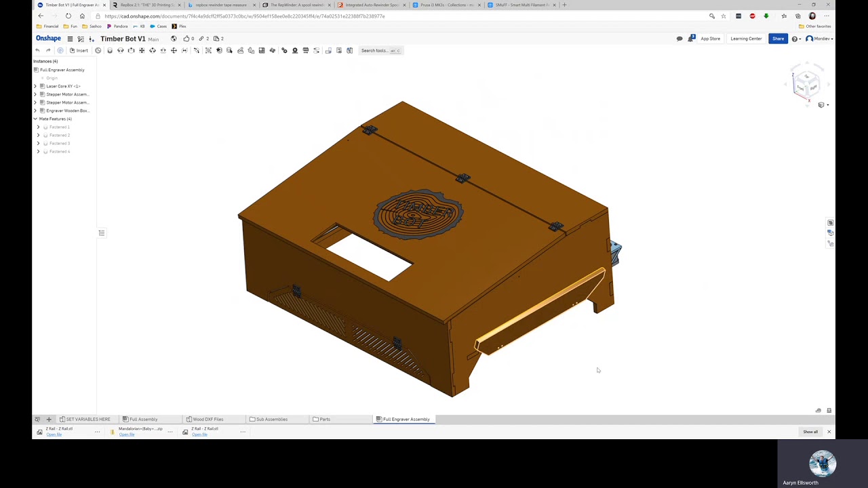
Task: Select the Planar mate tool
Action: [142, 50]
